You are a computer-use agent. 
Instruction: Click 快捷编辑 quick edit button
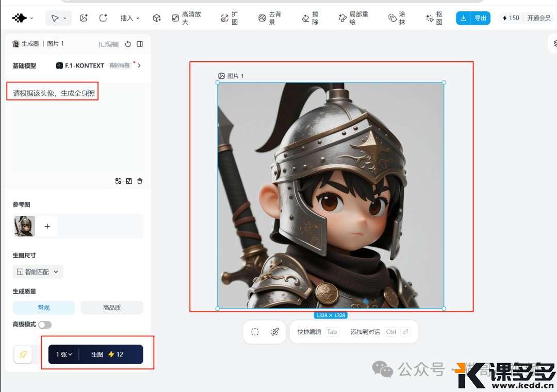(x=317, y=332)
